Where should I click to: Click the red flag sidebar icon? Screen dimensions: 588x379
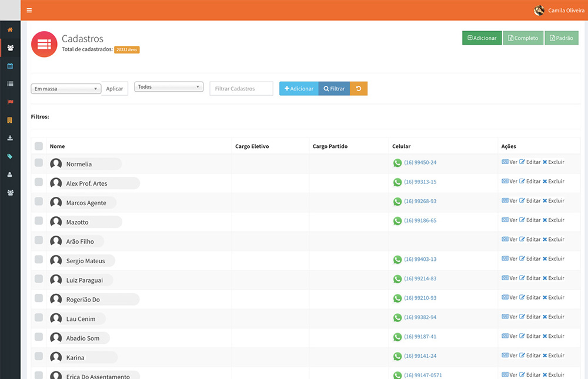tap(10, 102)
